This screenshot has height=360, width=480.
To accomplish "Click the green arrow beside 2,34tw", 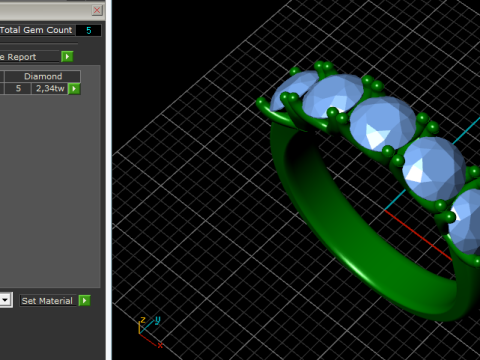I will pos(74,89).
